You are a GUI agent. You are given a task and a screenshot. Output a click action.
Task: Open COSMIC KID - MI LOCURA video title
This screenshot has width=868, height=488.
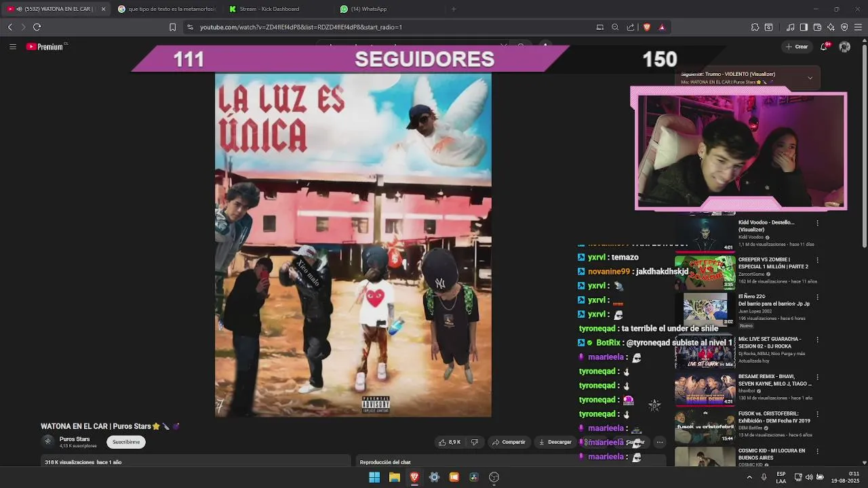(772, 454)
